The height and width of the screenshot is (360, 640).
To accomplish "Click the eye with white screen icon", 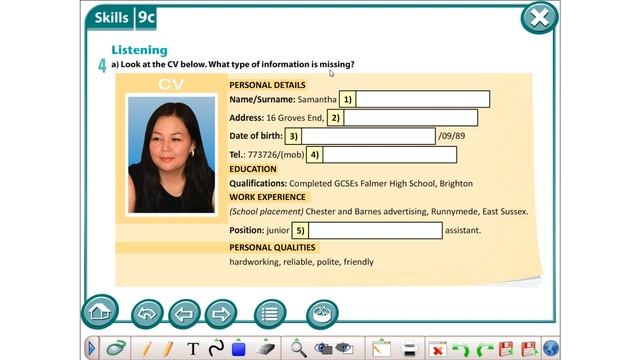I will 344,348.
